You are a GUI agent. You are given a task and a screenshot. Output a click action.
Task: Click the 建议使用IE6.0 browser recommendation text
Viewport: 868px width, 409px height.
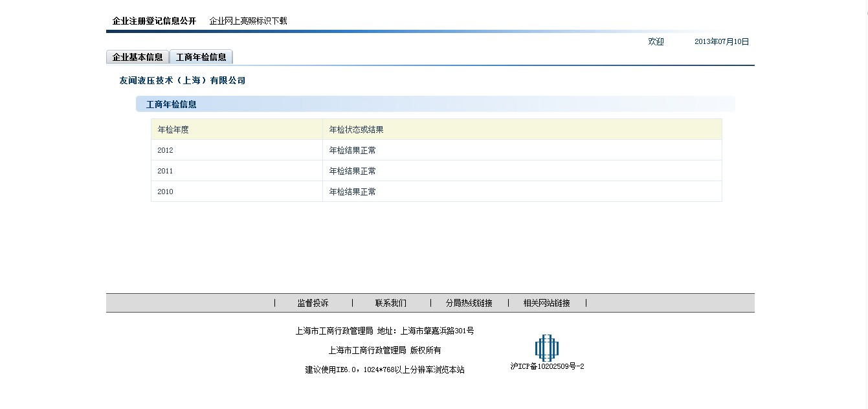click(385, 370)
